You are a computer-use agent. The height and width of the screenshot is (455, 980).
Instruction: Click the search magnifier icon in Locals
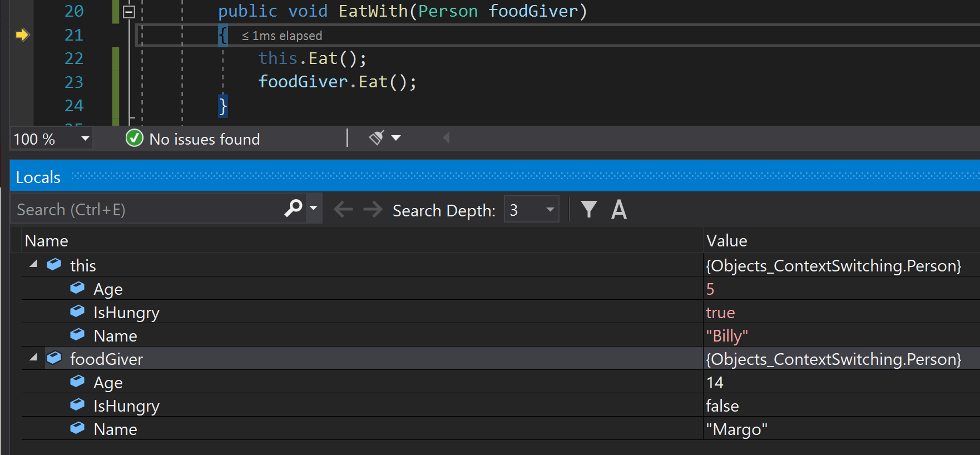[x=293, y=209]
